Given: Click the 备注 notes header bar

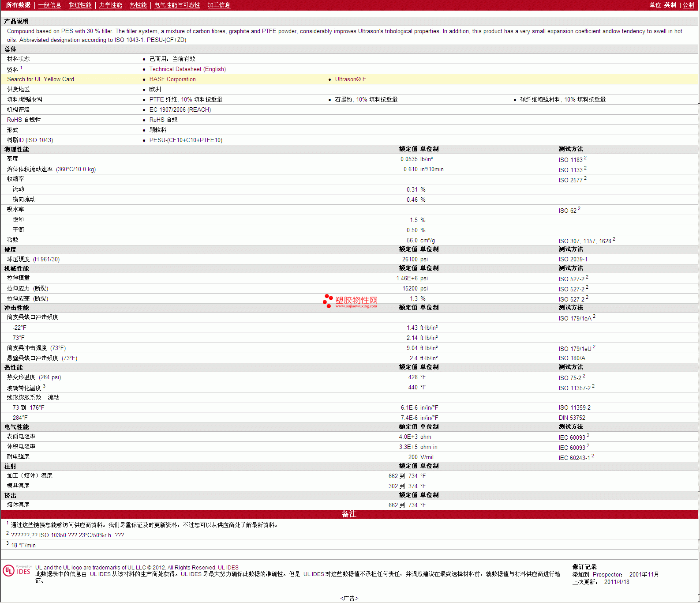Looking at the screenshot, I should [349, 514].
